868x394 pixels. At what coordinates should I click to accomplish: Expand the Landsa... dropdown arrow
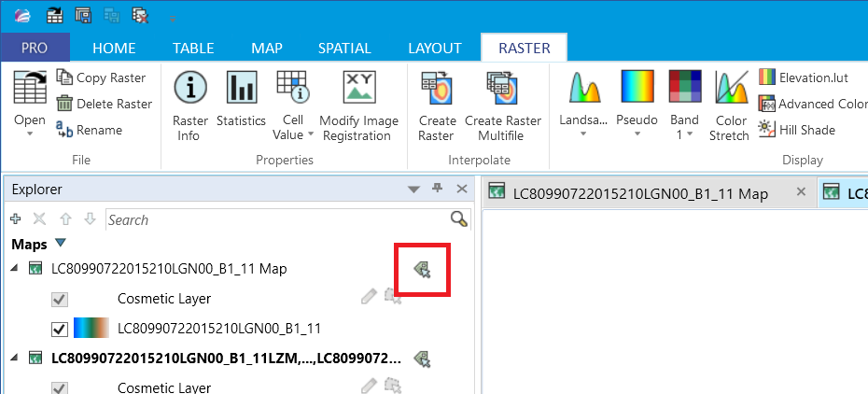(583, 134)
